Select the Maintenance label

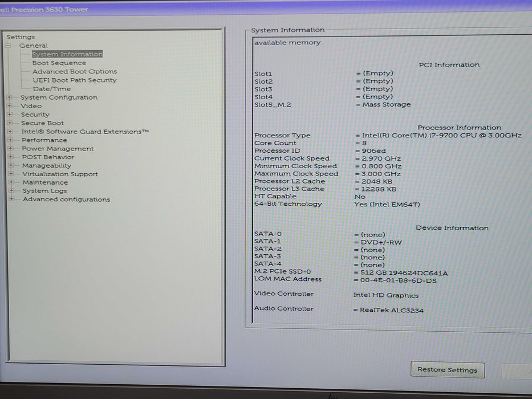click(x=45, y=182)
